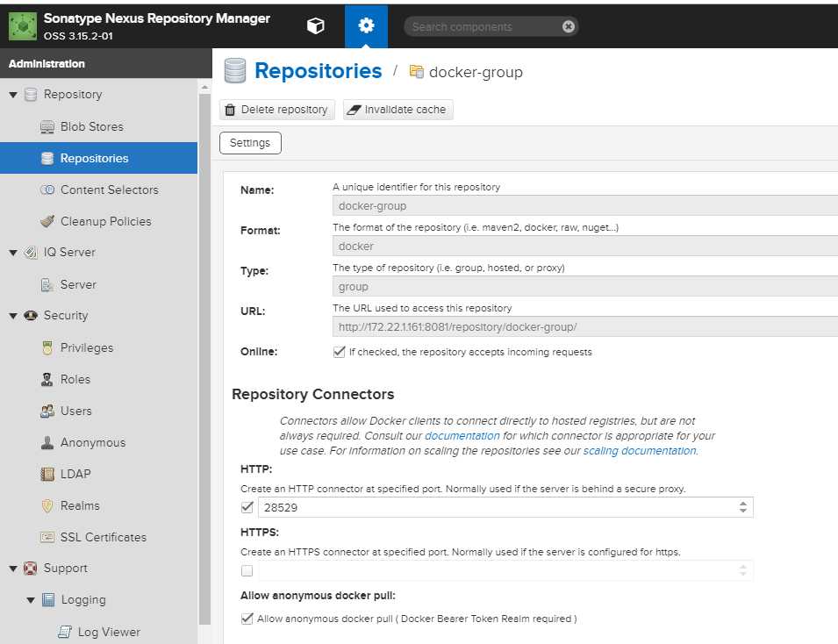Open the scaling documentation link
This screenshot has width=838, height=644.
[x=640, y=450]
